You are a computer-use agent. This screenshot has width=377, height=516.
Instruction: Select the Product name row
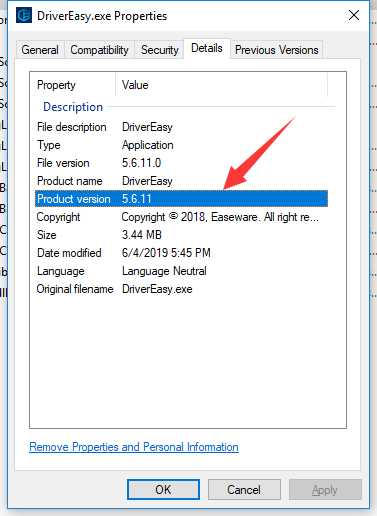point(181,181)
